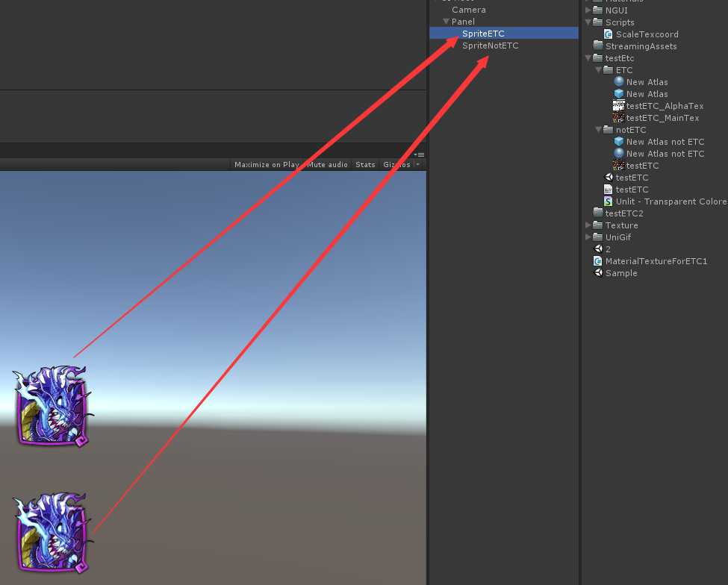Click the testETC_MainTex file name

point(662,118)
